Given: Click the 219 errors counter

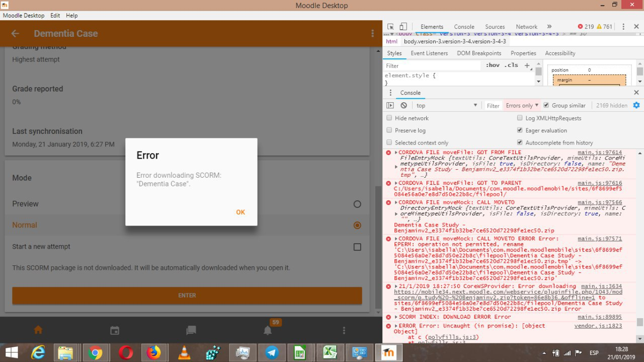Looking at the screenshot, I should click(x=586, y=27).
